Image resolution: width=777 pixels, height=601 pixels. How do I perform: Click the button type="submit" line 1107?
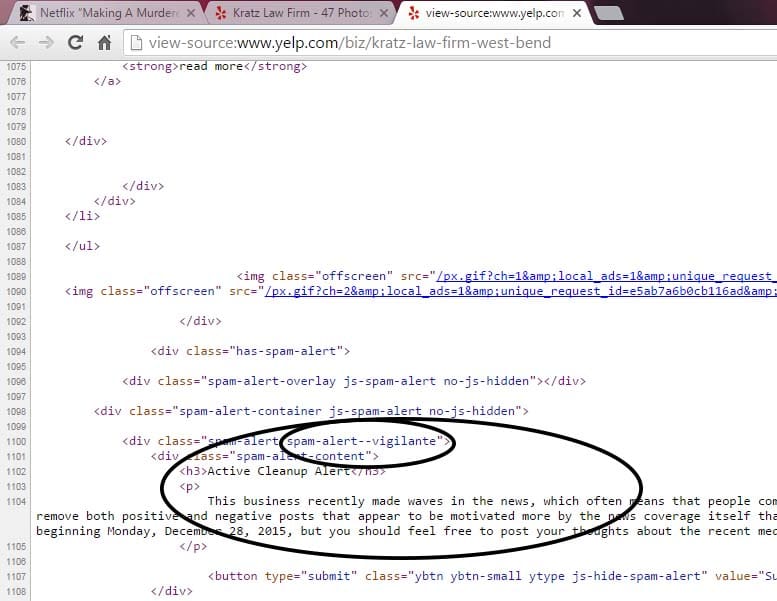tap(492, 576)
